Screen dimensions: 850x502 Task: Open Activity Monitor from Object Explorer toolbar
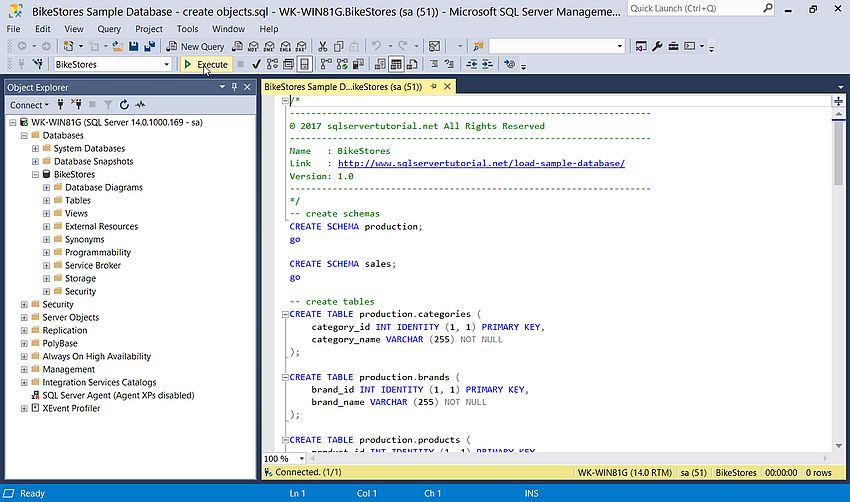click(x=140, y=105)
